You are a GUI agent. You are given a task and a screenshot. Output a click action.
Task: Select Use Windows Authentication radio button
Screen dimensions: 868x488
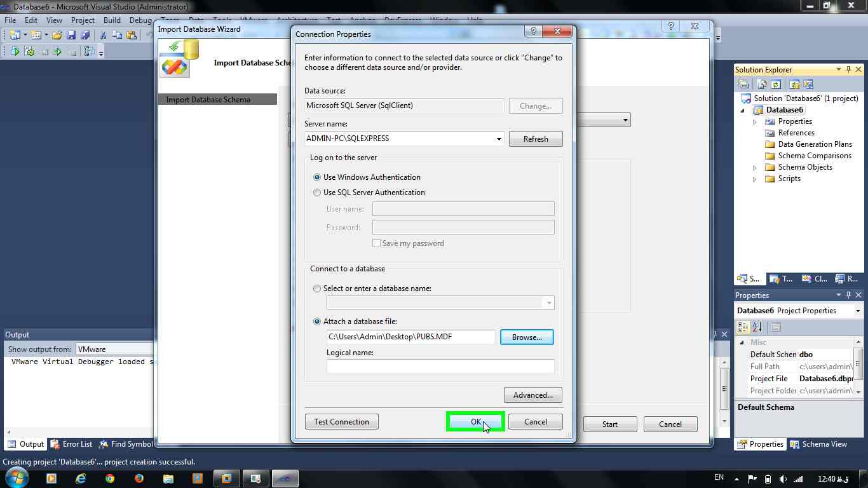317,177
